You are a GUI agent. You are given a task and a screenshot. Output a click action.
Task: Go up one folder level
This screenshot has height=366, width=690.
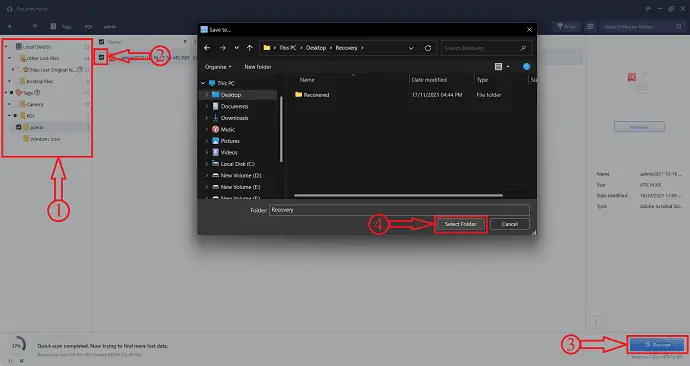250,48
